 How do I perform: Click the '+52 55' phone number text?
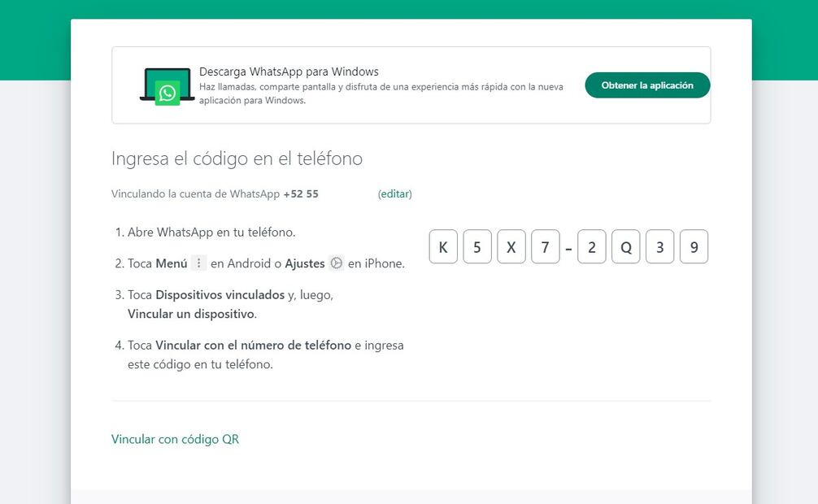click(301, 194)
